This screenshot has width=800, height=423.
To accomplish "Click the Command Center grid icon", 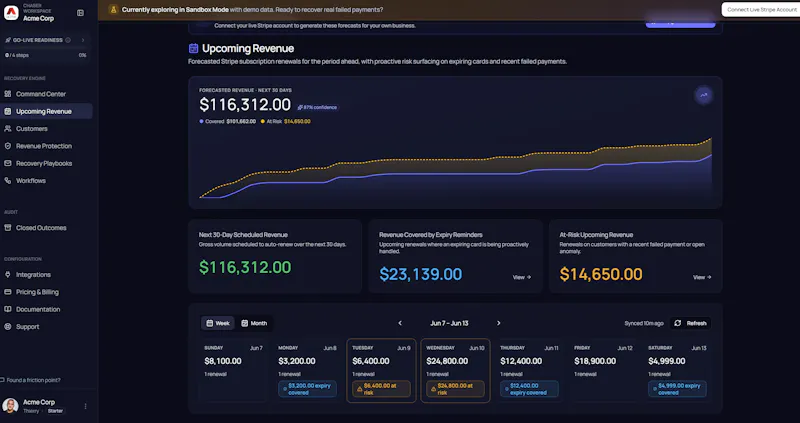I will click(x=8, y=94).
